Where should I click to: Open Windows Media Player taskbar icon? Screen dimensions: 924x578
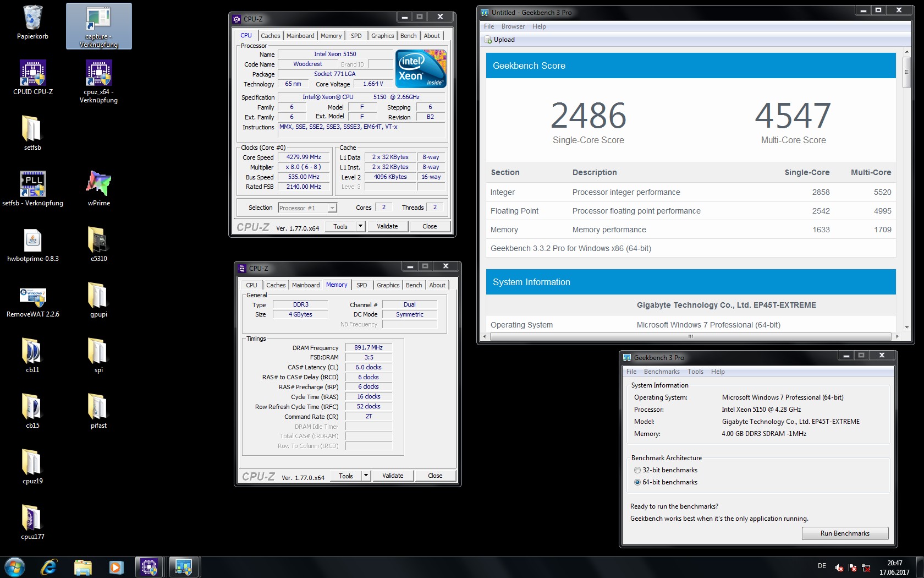(x=116, y=567)
